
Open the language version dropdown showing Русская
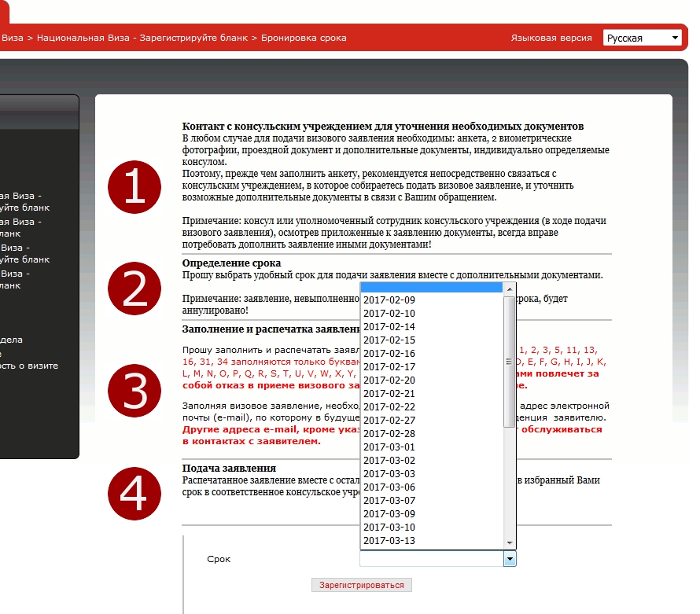[642, 38]
